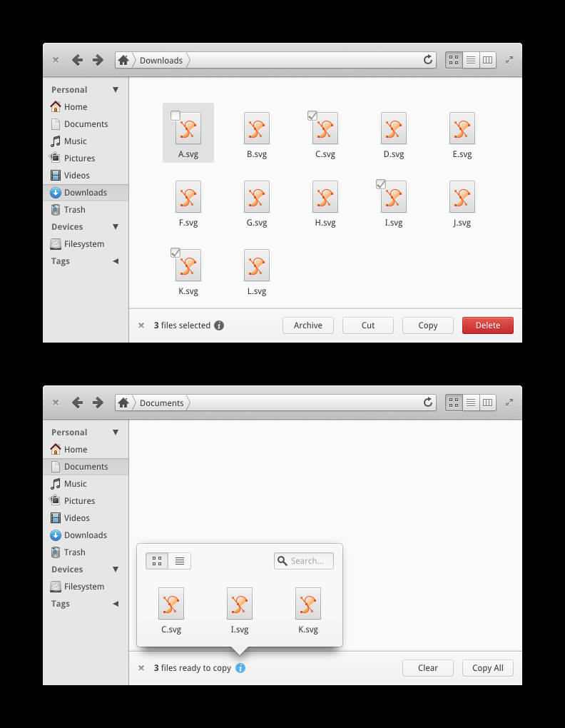Viewport: 565px width, 728px height.
Task: Maximize the Downloads window with expand arrows
Action: [509, 60]
